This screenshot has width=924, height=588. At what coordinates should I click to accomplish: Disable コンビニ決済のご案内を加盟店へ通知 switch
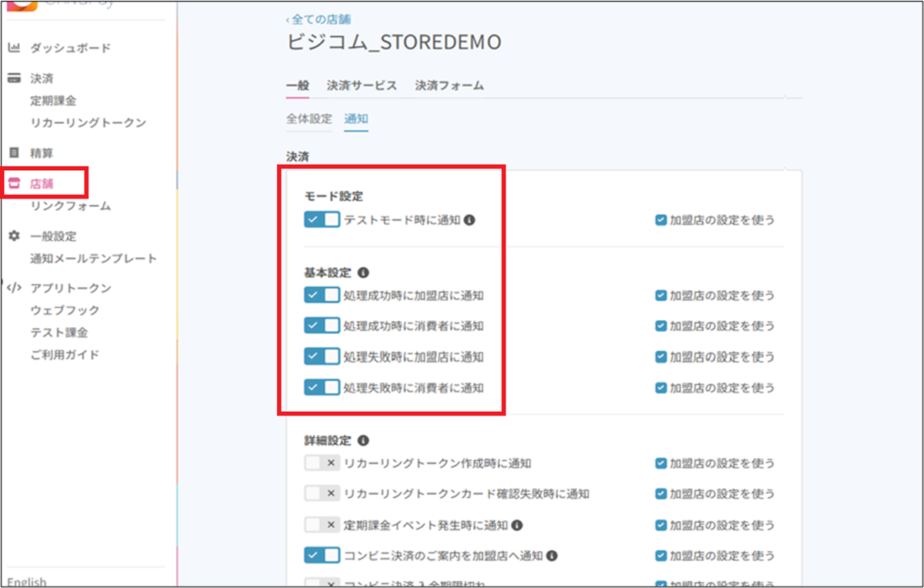322,555
